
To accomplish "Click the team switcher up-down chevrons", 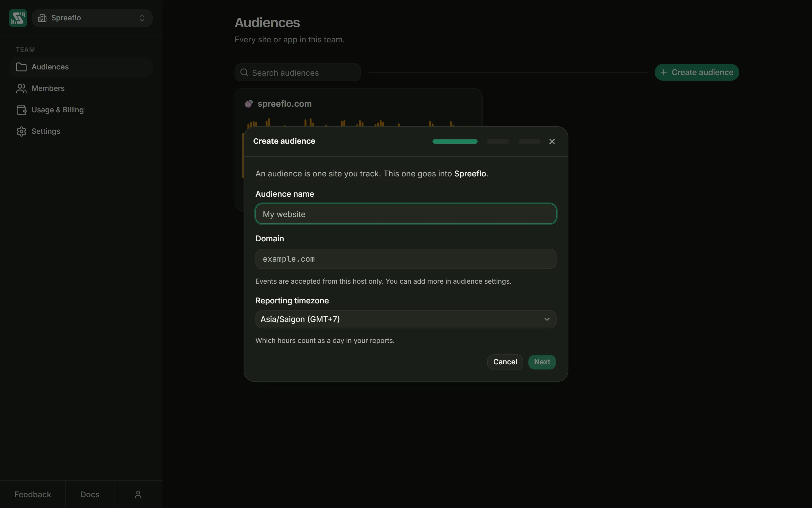I will [142, 18].
